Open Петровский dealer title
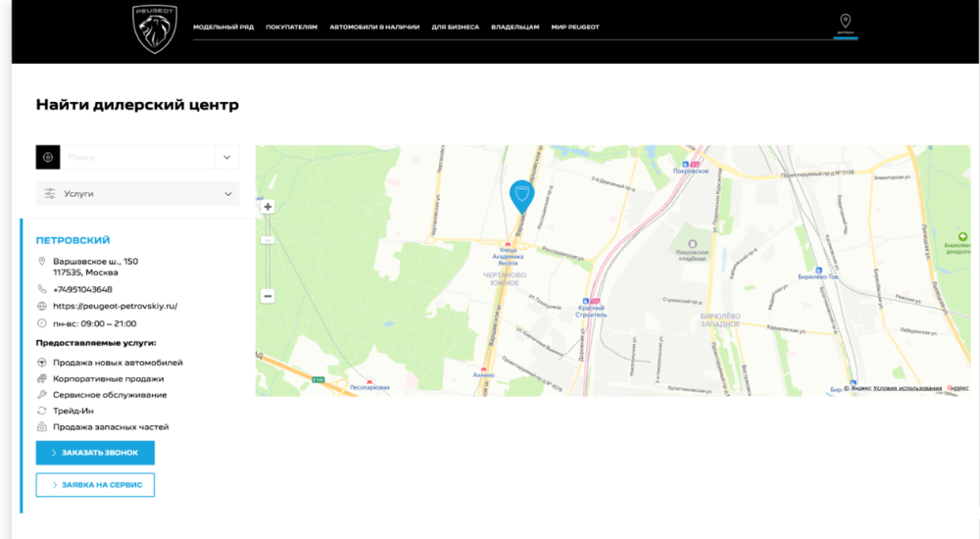 [73, 240]
